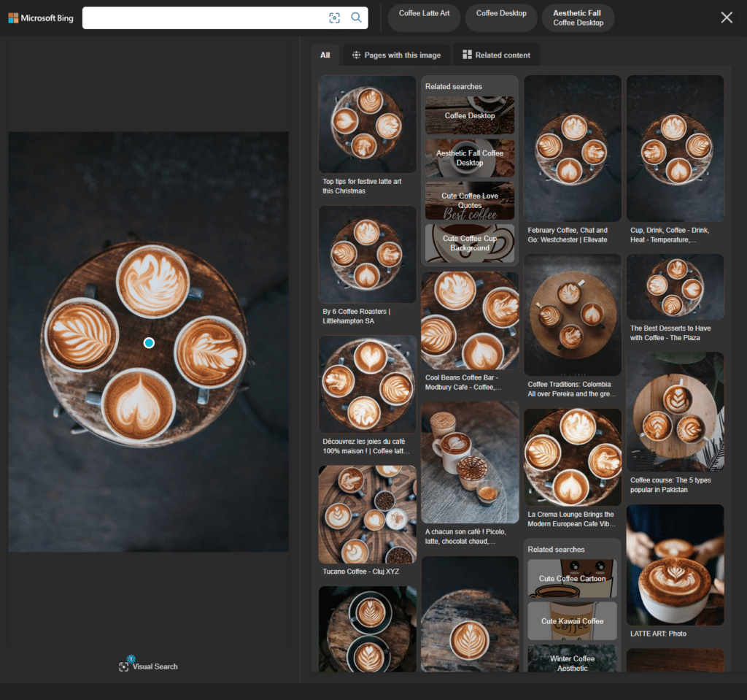The width and height of the screenshot is (747, 700).
Task: Click the globe icon on Pages with this image
Action: pos(356,55)
